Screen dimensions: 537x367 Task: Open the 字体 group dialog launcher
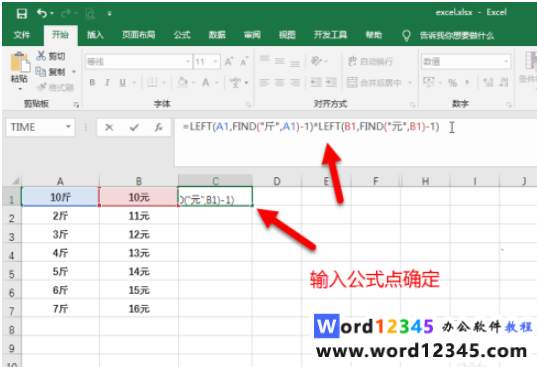tap(248, 105)
